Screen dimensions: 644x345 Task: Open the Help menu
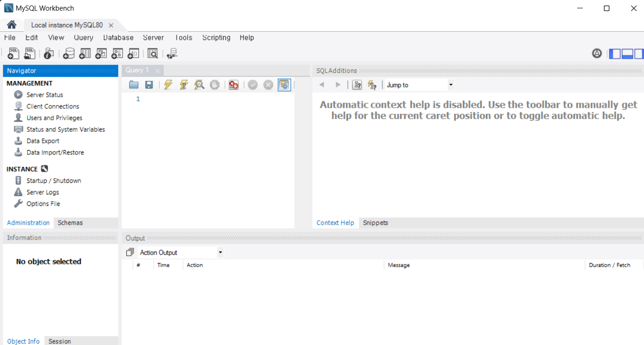247,38
